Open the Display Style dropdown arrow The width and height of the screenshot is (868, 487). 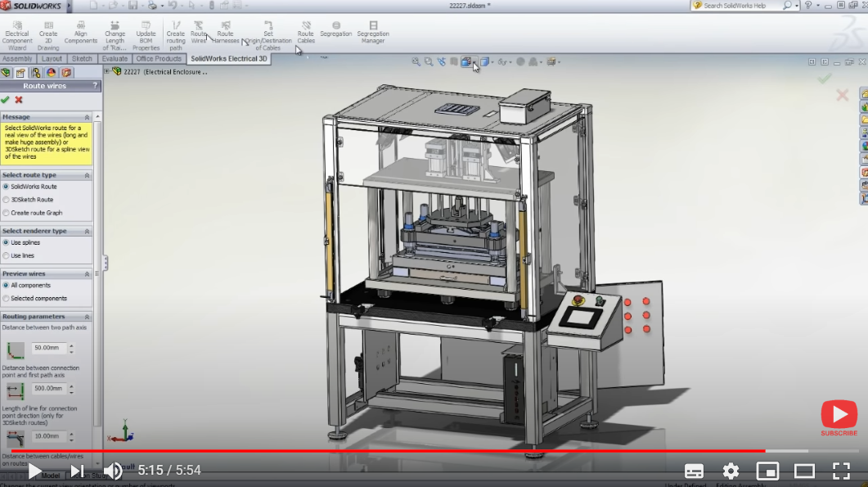(492, 62)
